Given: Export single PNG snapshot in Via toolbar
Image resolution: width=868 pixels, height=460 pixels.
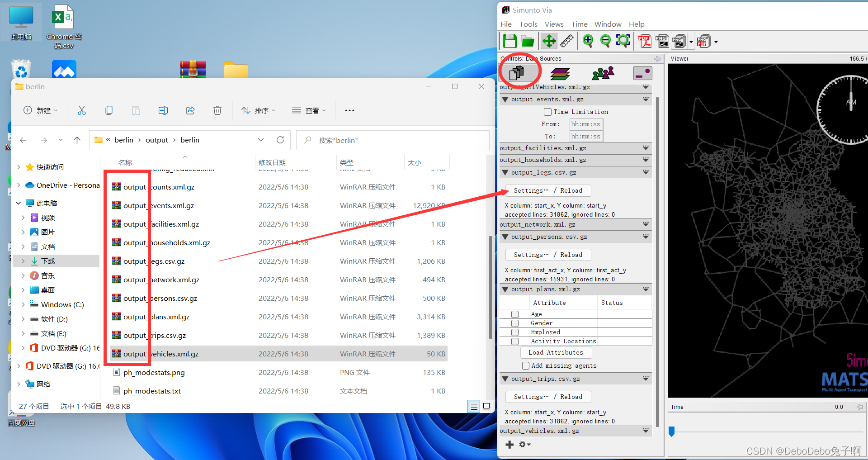Looking at the screenshot, I should (662, 41).
